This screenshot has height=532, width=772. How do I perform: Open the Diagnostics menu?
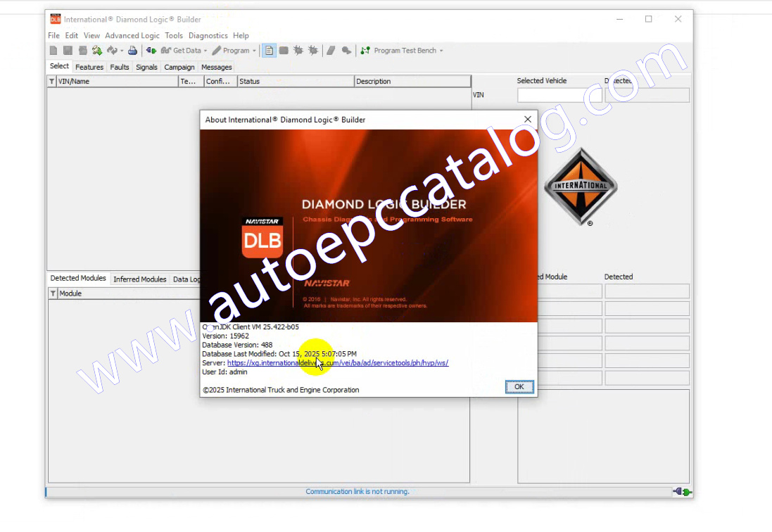(x=208, y=35)
